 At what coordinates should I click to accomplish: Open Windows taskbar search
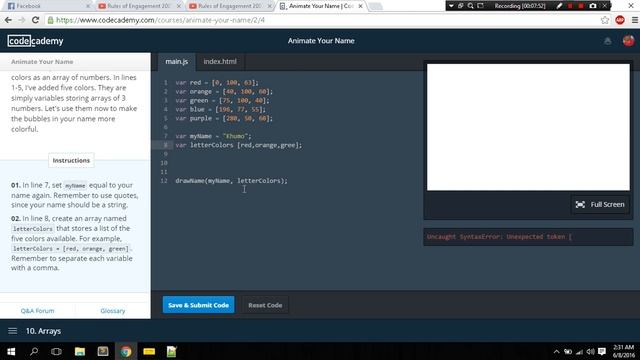(x=34, y=351)
